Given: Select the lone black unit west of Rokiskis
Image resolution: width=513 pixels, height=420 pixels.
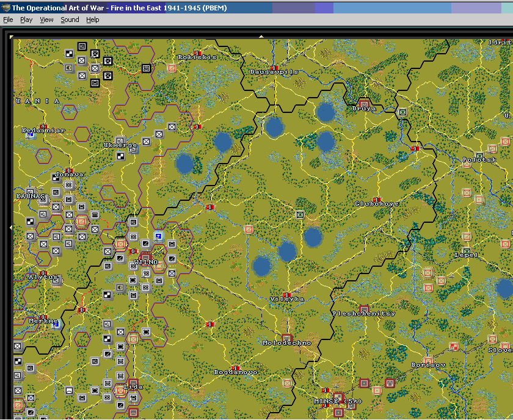Looking at the screenshot, I should pyautogui.click(x=146, y=68).
